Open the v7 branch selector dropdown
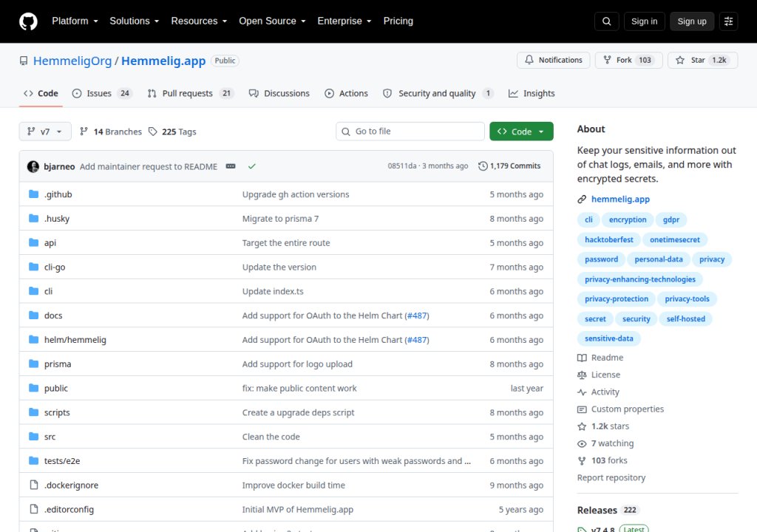 click(x=45, y=132)
